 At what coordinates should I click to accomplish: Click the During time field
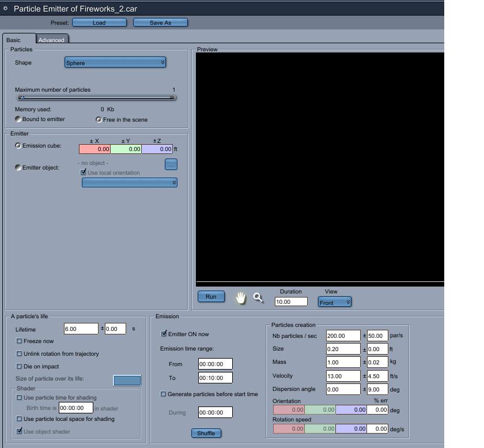215,412
